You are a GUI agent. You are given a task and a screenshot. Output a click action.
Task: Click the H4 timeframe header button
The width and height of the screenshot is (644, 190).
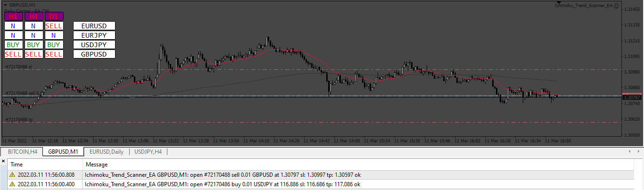(33, 17)
